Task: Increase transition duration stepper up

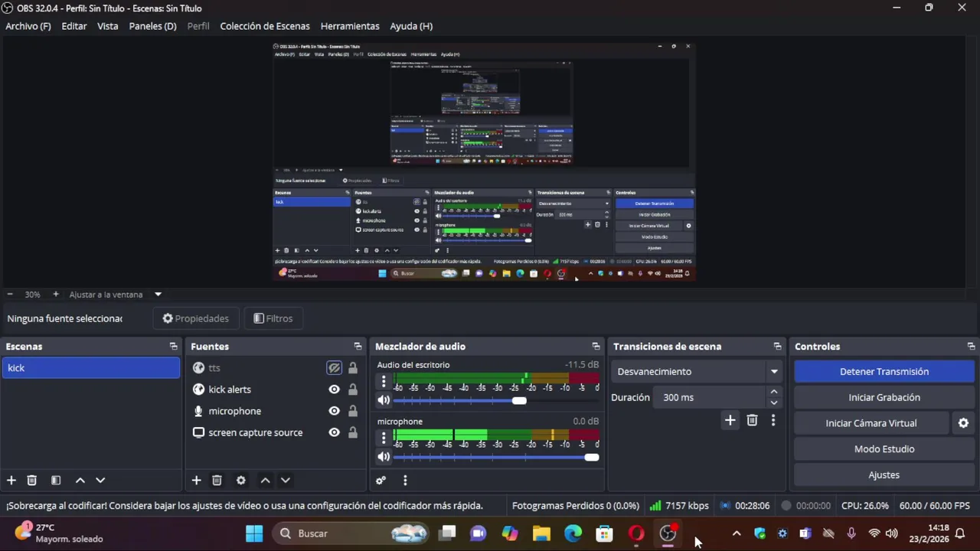Action: pos(773,392)
